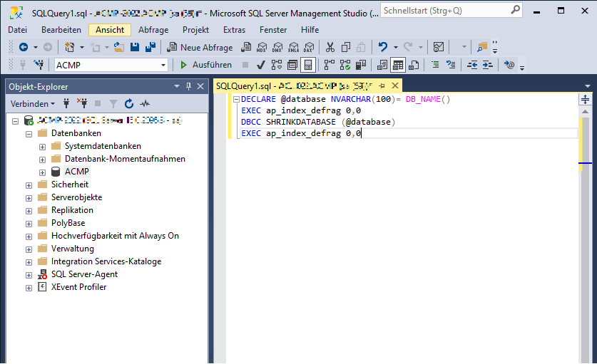Click the Open File folder icon
Screen dimensions: 597x364
119,47
